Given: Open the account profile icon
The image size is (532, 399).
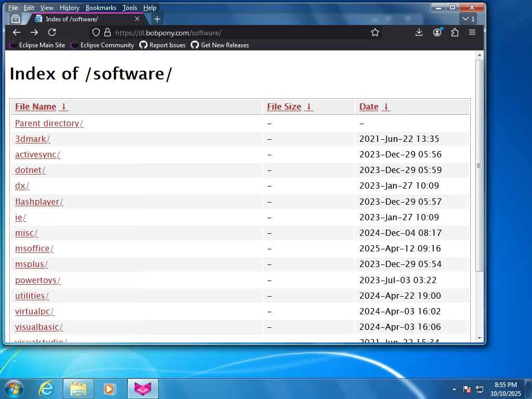Looking at the screenshot, I should tap(437, 33).
